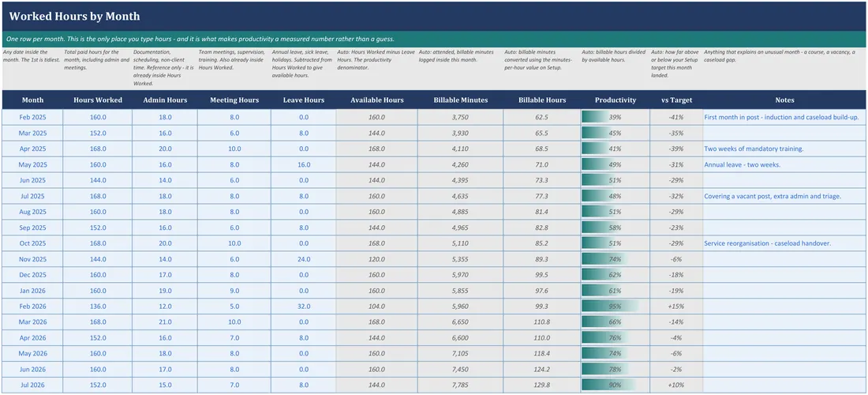868x395 pixels.
Task: Click the -41% vs Target cell
Action: click(676, 118)
